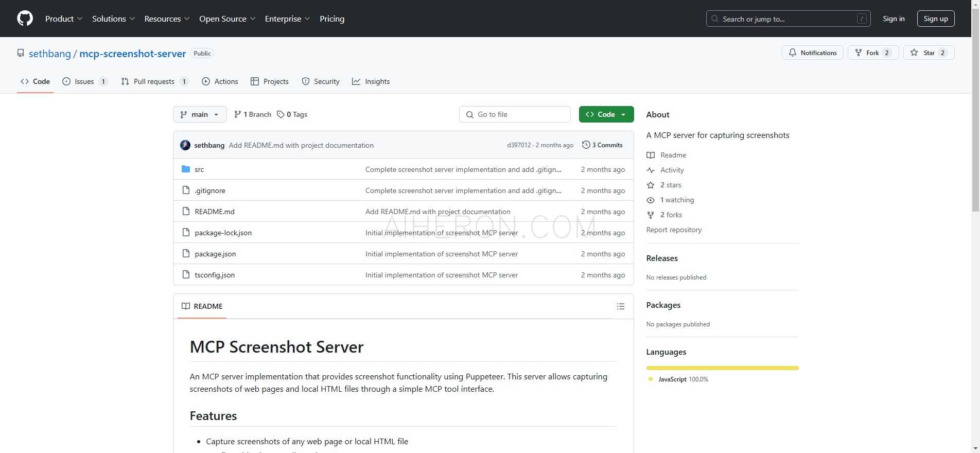This screenshot has width=980, height=453.
Task: Click Report repository link
Action: pyautogui.click(x=674, y=230)
